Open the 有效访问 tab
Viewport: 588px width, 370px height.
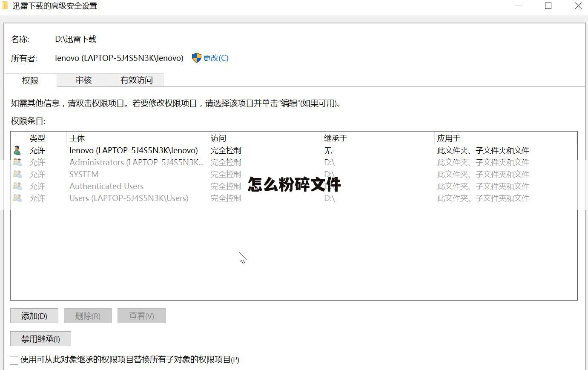pos(136,80)
